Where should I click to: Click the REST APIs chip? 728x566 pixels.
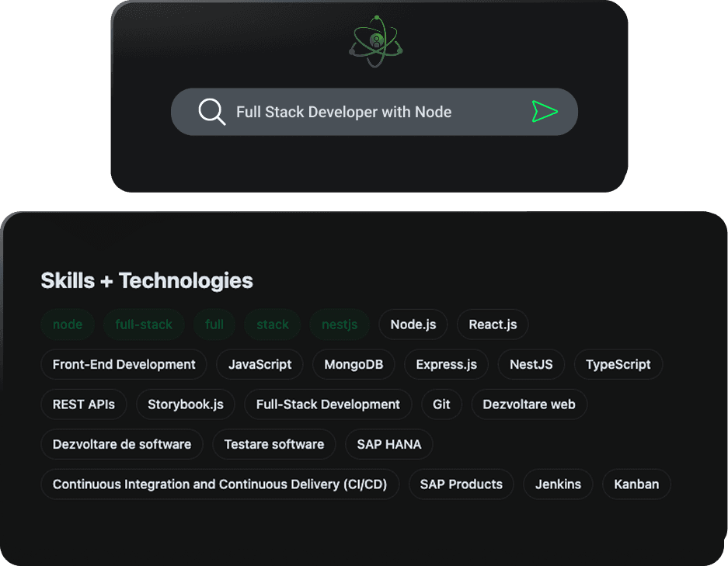coord(84,404)
